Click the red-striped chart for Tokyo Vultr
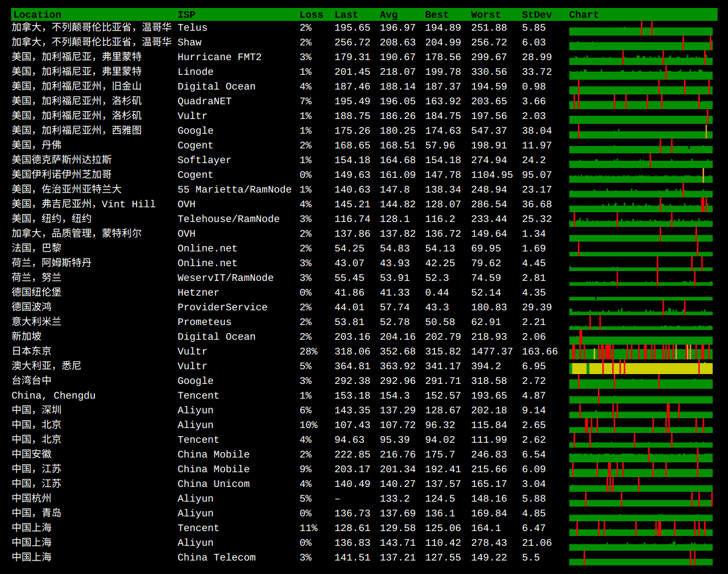Image resolution: width=728 pixels, height=574 pixels. click(641, 352)
